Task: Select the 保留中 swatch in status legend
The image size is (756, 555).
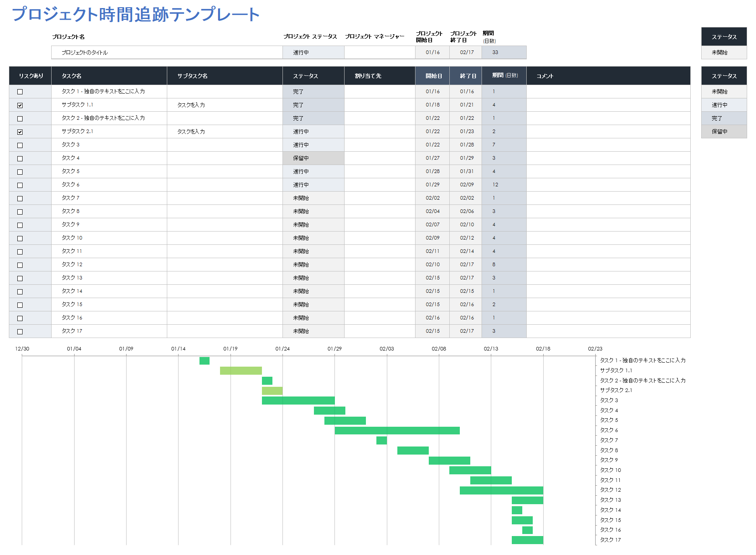Action: [724, 131]
